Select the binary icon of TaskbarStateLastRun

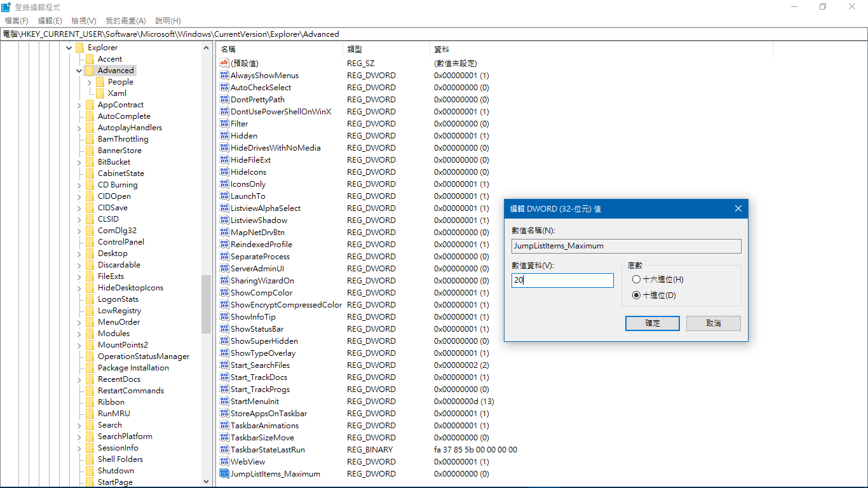click(224, 449)
